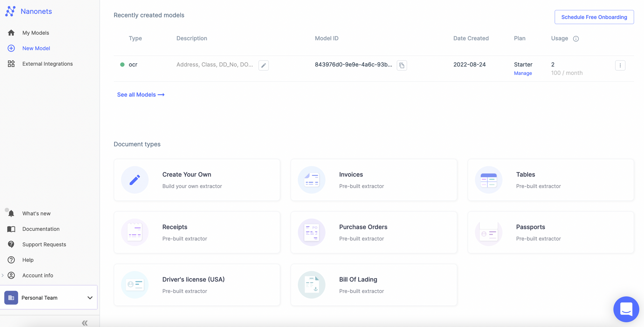Click Schedule Free Onboarding button
The image size is (644, 327).
tap(594, 17)
